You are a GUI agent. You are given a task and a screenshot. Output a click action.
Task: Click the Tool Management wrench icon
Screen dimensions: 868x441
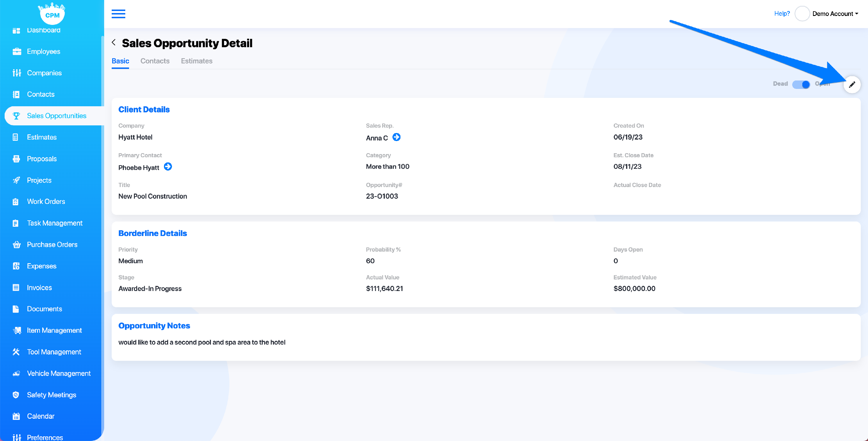click(x=16, y=352)
